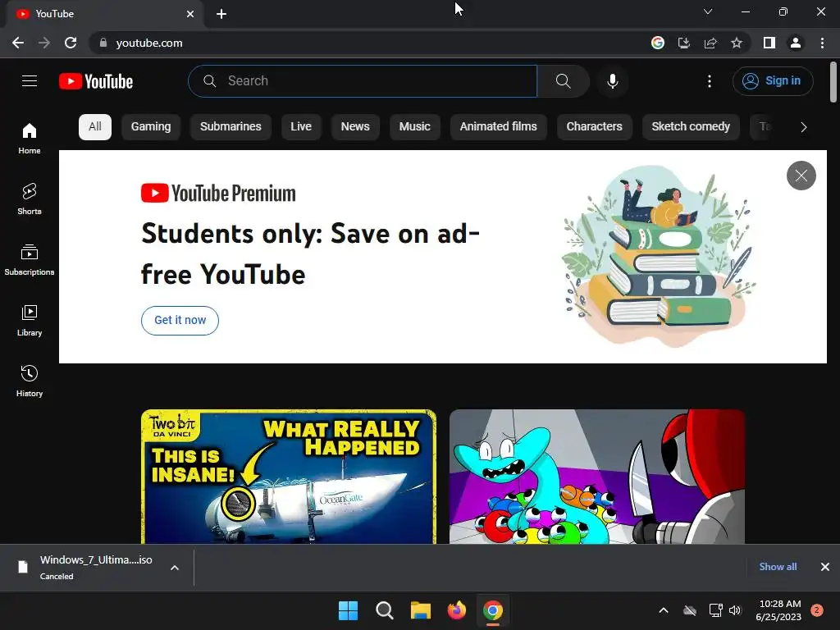840x630 pixels.
Task: Close the downloads bar
Action: point(825,567)
